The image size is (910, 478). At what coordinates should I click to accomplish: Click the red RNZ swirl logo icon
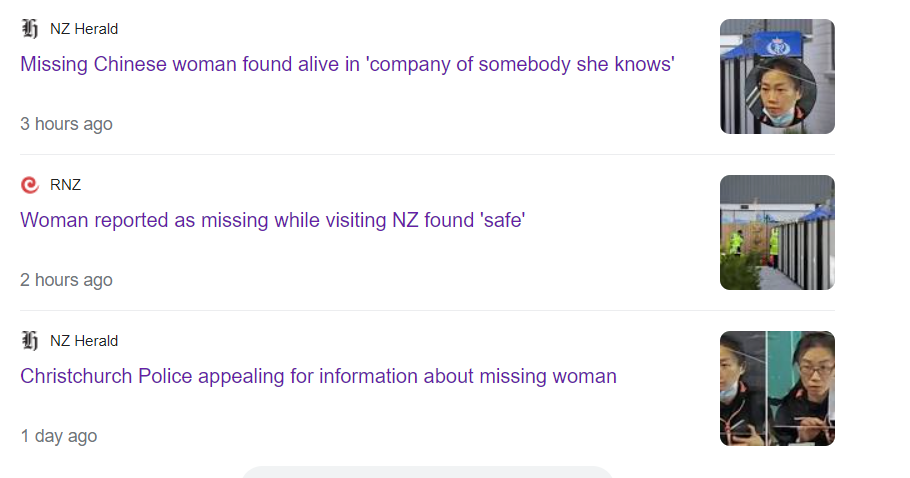[30, 184]
